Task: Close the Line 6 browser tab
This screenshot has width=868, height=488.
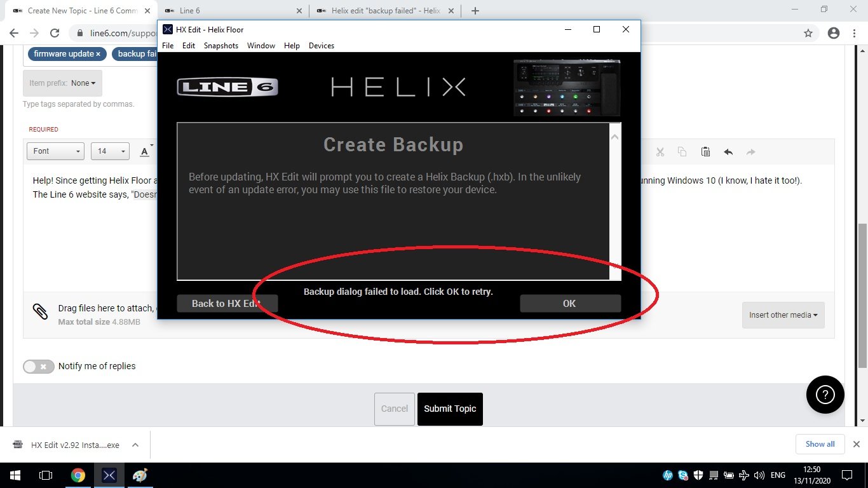Action: click(300, 11)
